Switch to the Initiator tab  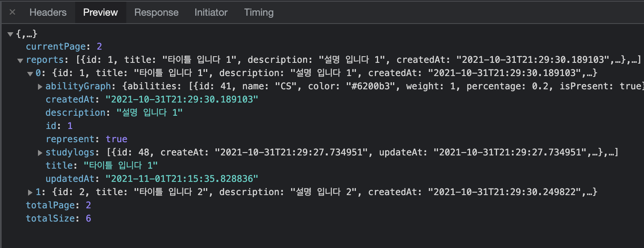(x=211, y=12)
